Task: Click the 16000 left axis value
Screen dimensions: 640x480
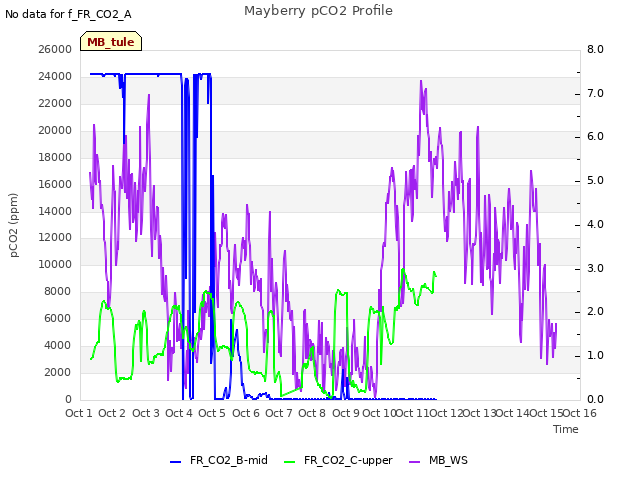Action: tap(55, 184)
